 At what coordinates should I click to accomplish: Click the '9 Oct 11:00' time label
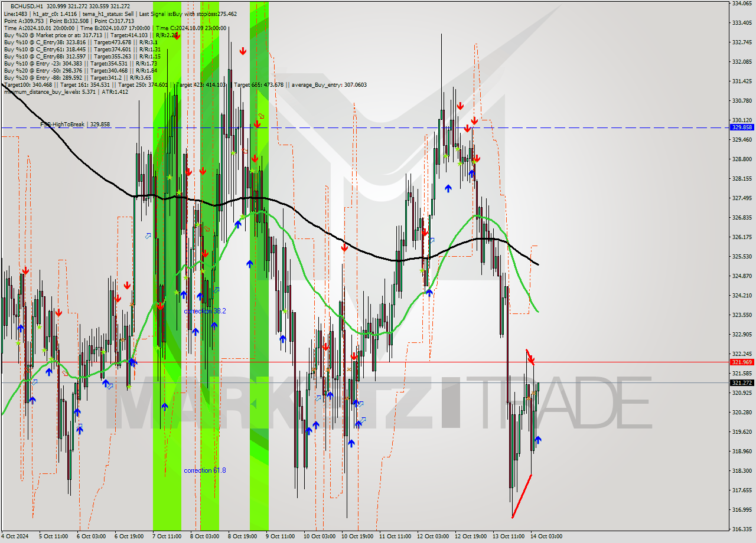pyautogui.click(x=280, y=537)
